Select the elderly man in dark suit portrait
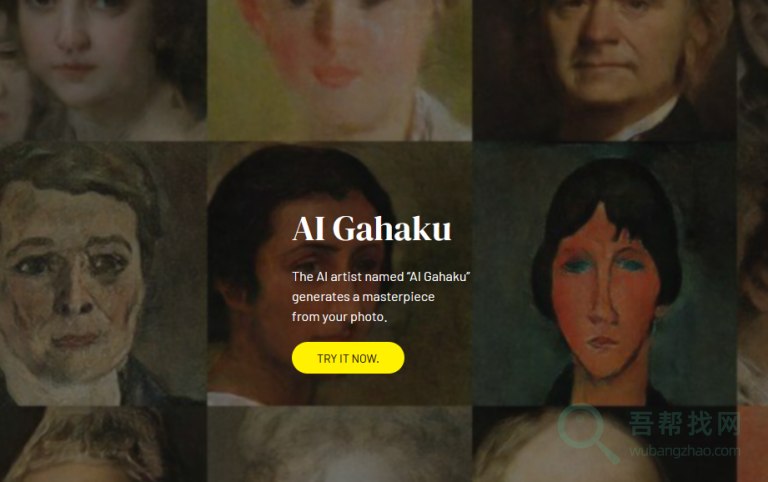 point(604,70)
